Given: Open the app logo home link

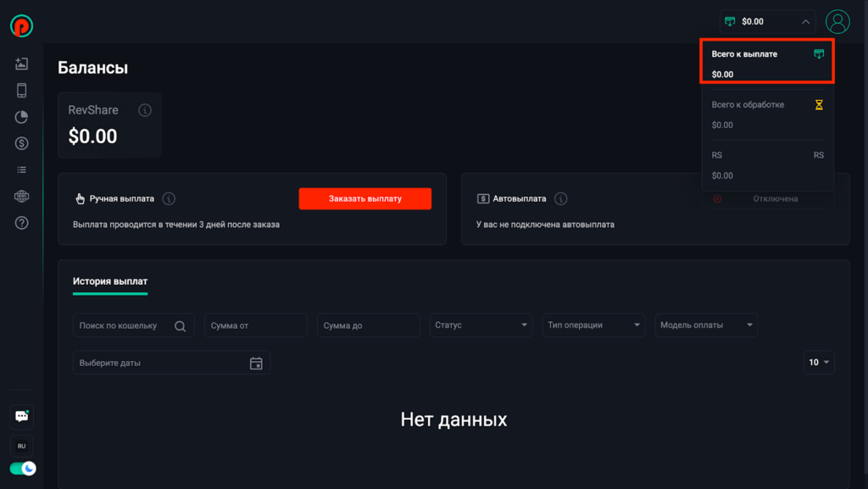Looking at the screenshot, I should tap(21, 26).
